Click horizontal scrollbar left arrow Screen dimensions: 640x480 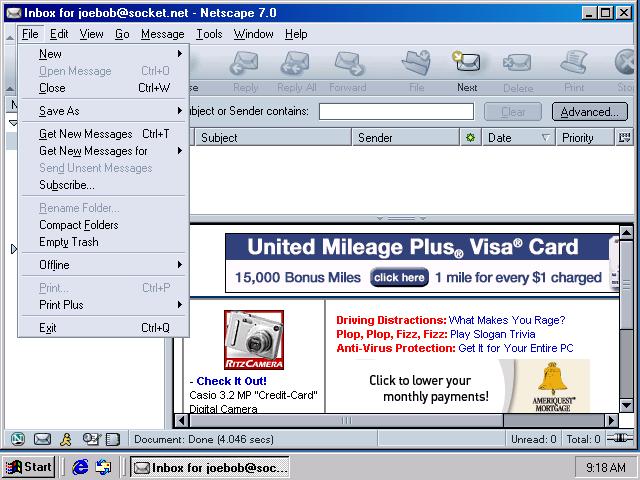coord(182,420)
